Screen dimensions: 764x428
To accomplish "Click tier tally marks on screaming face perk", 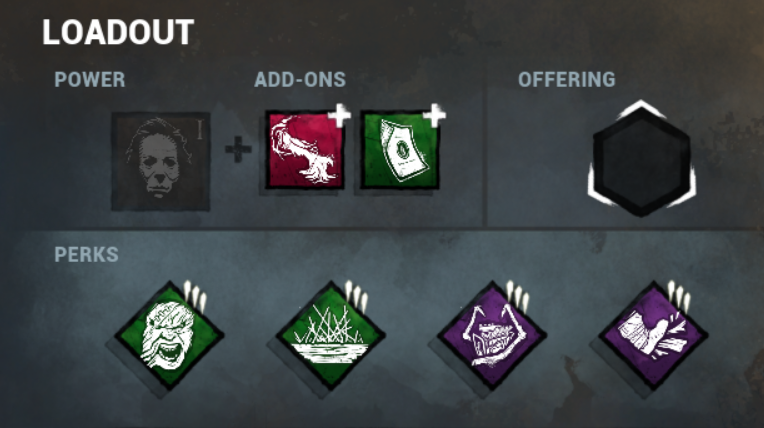I will point(195,295).
